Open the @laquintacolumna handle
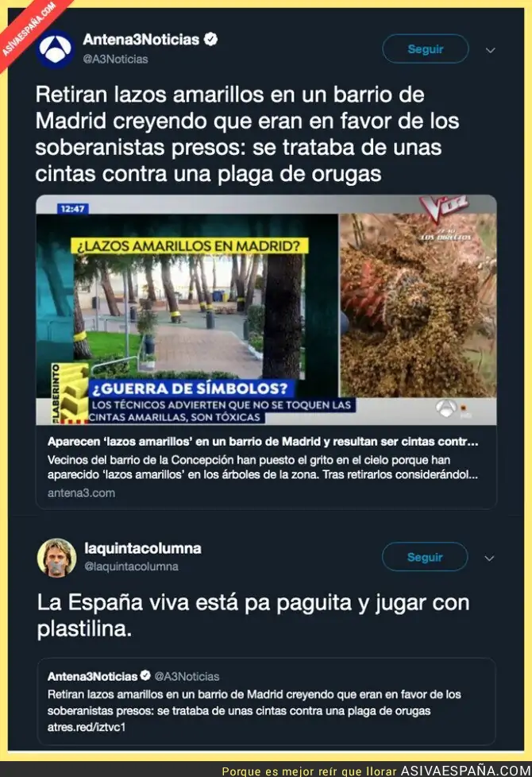The height and width of the screenshot is (777, 532). (131, 566)
